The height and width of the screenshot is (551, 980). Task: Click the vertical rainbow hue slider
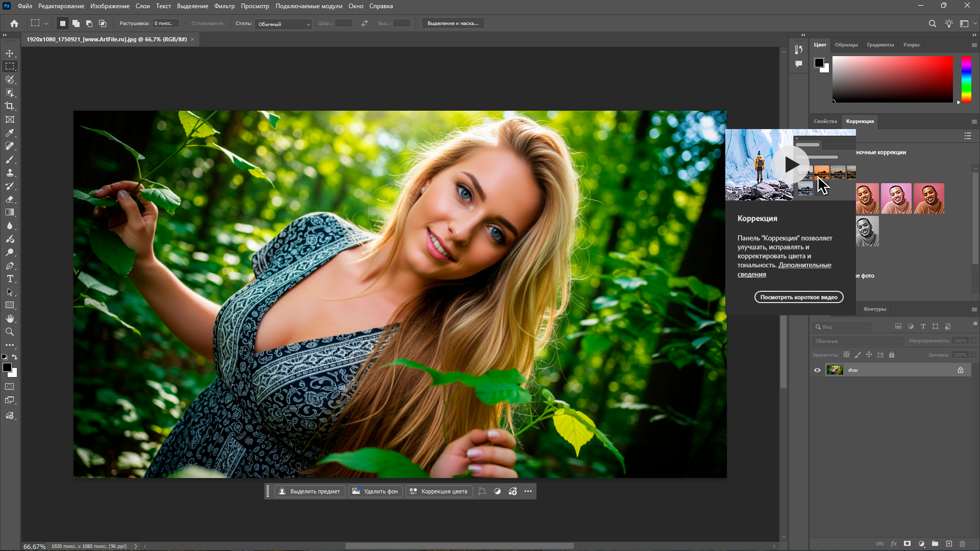coord(966,79)
